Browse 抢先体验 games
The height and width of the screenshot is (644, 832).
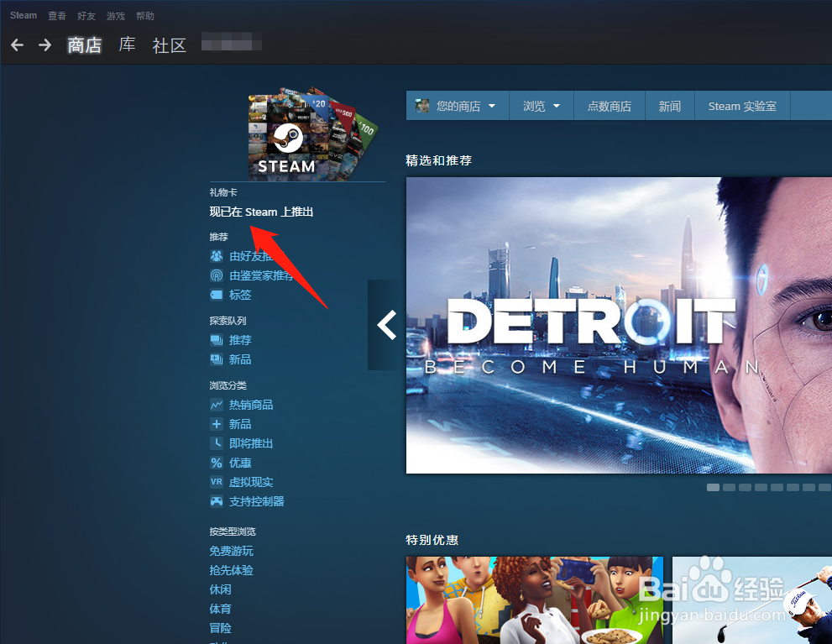click(x=232, y=570)
